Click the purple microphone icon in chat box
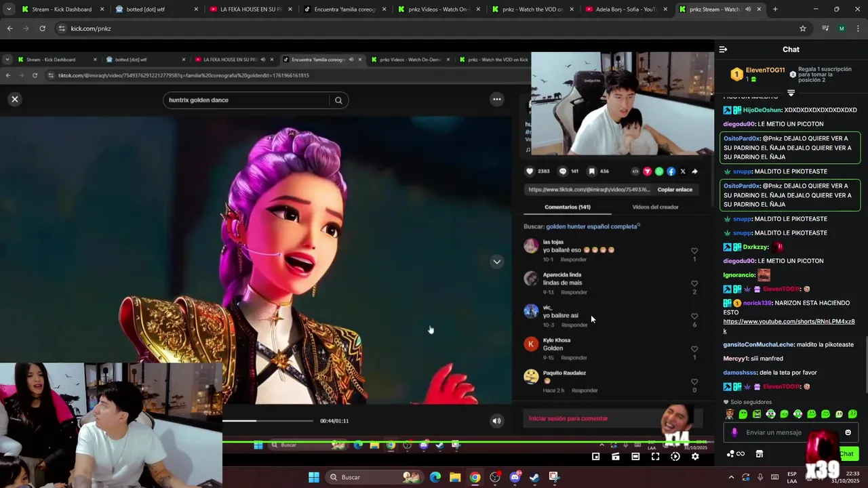Viewport: 868px width, 488px height. [734, 432]
